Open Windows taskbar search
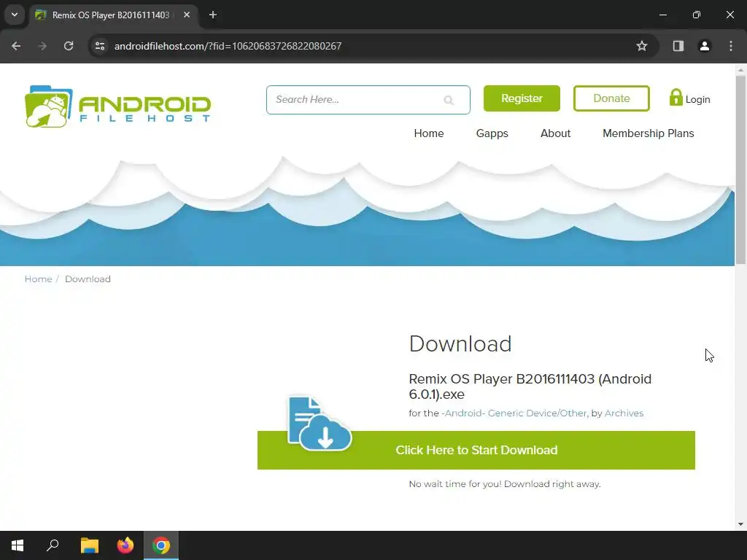The image size is (747, 560). 53,545
